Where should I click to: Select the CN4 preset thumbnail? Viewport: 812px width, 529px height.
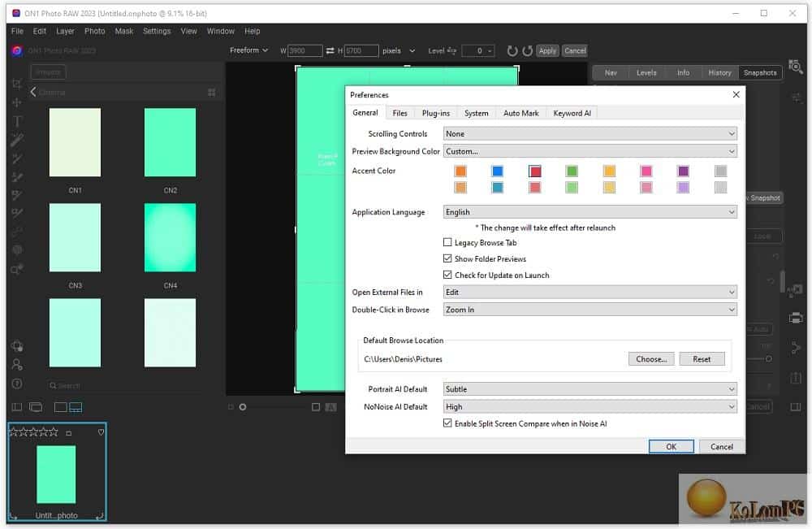point(170,237)
